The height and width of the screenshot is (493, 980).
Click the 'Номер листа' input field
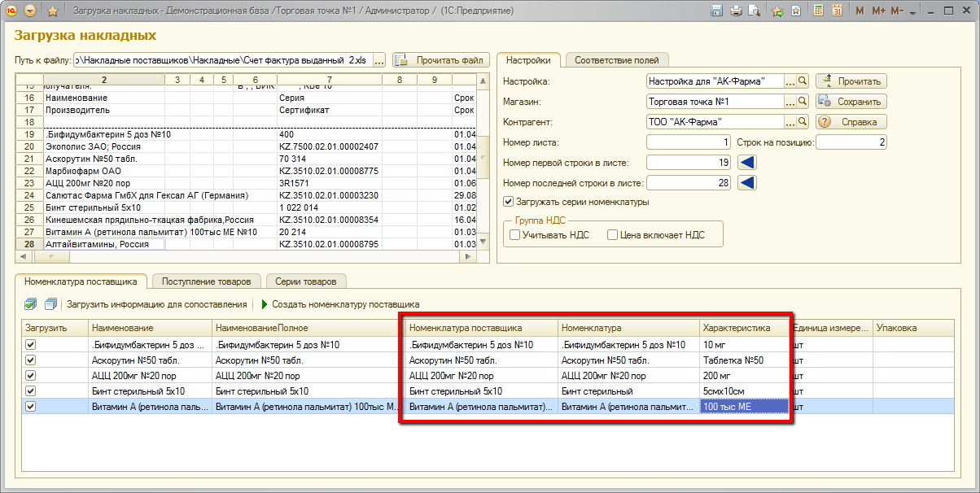coord(689,142)
